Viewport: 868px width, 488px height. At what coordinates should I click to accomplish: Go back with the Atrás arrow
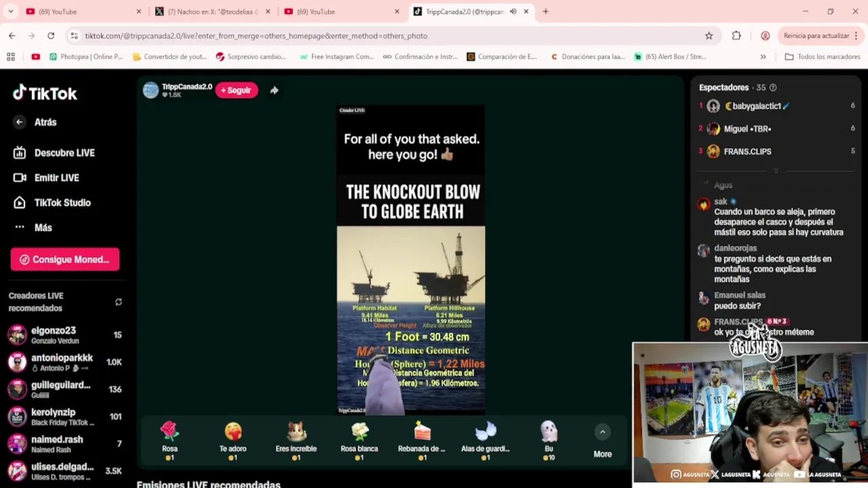19,122
